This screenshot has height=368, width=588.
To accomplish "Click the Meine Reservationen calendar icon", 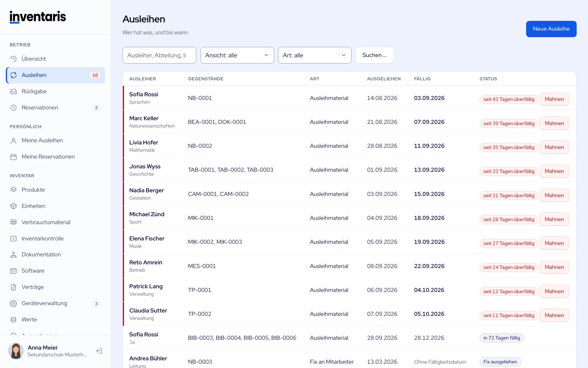I will (x=13, y=157).
